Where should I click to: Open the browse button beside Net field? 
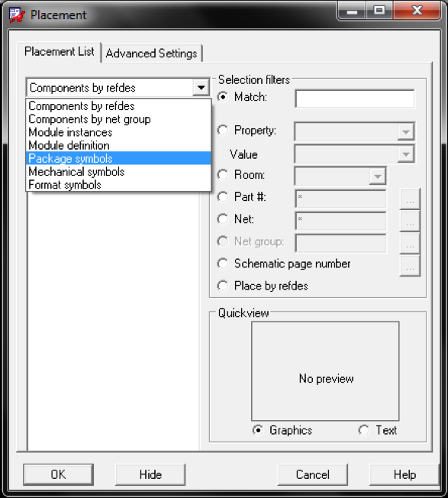point(410,221)
